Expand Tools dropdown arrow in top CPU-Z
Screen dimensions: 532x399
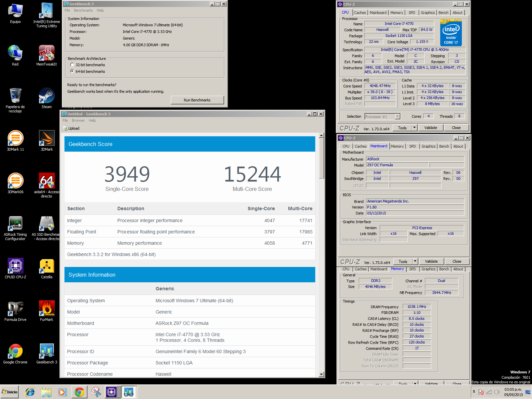[x=414, y=128]
